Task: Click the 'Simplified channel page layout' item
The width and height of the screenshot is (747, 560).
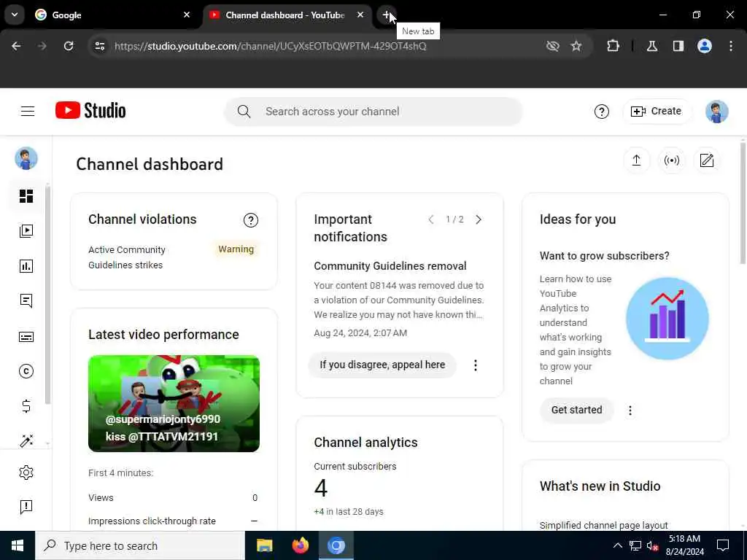Action: coord(603,525)
